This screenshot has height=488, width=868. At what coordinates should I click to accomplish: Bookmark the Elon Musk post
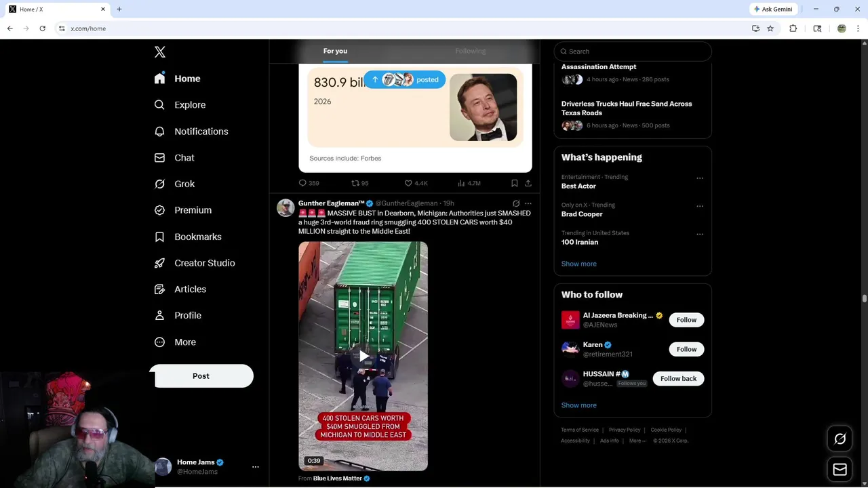click(515, 183)
